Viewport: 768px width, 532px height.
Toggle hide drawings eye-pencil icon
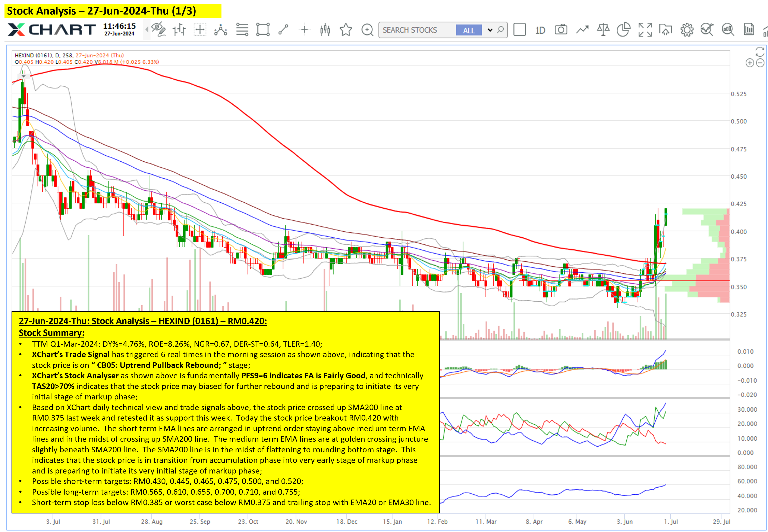click(159, 29)
